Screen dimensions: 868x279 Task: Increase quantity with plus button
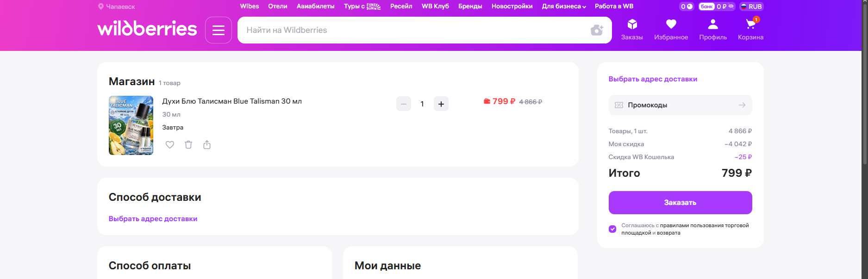click(441, 104)
